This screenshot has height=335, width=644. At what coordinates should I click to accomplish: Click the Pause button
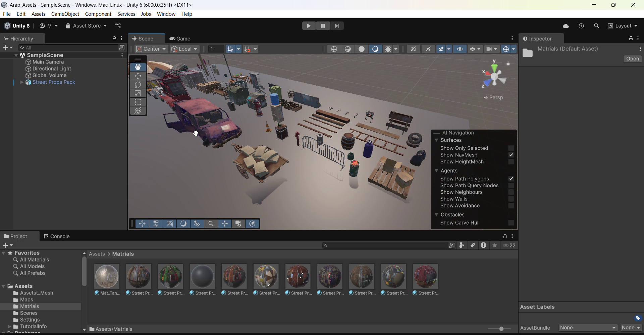point(323,26)
